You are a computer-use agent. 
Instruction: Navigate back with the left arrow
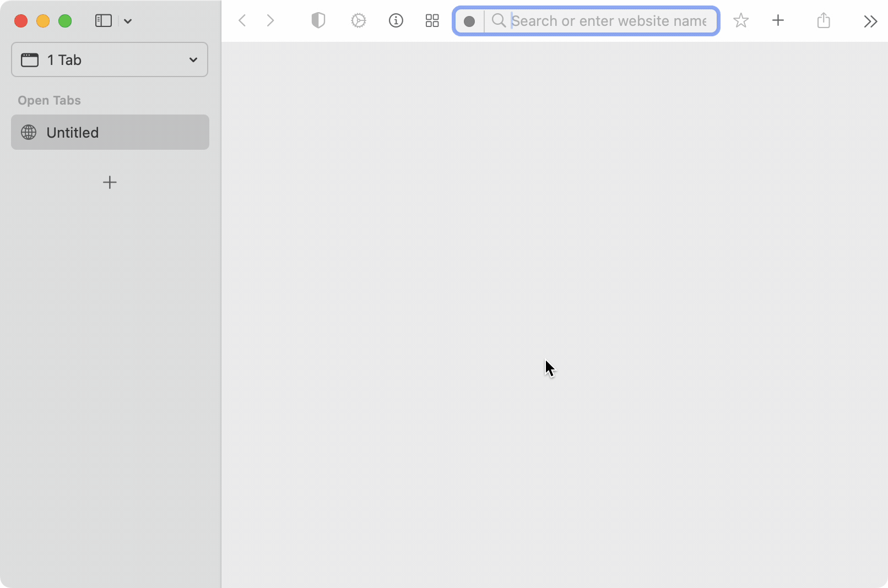242,20
